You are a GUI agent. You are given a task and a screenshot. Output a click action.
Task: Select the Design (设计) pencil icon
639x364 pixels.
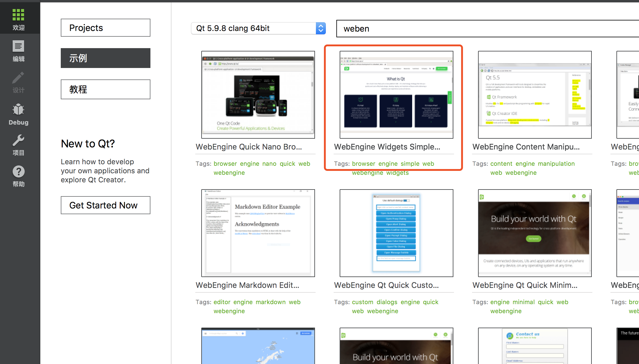coord(18,78)
